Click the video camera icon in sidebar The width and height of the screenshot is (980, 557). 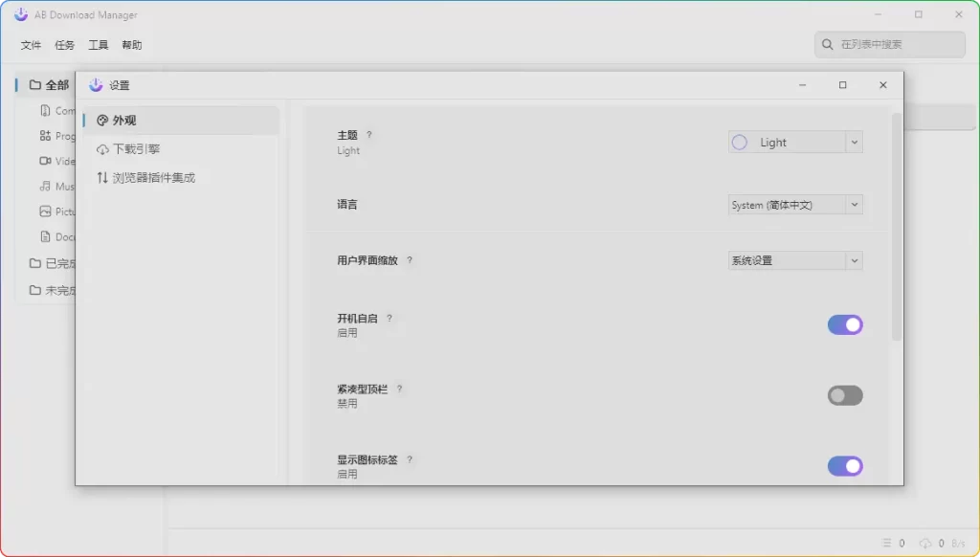click(45, 161)
